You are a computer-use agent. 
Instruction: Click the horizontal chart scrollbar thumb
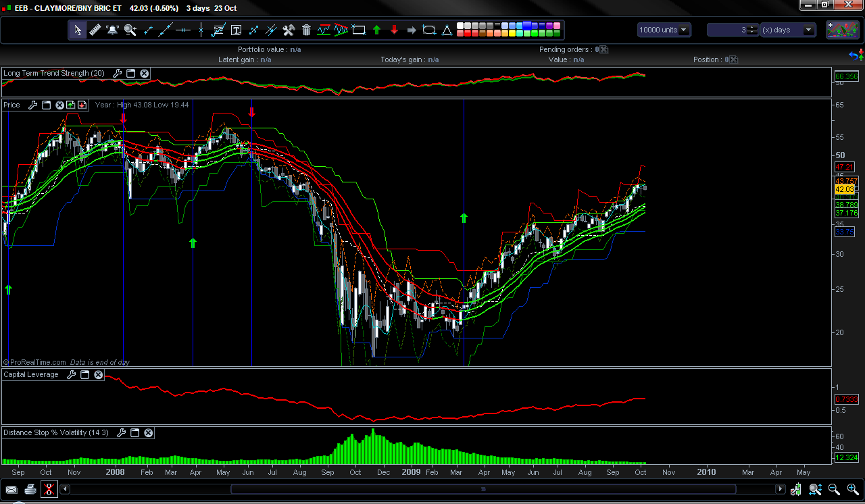[483, 489]
